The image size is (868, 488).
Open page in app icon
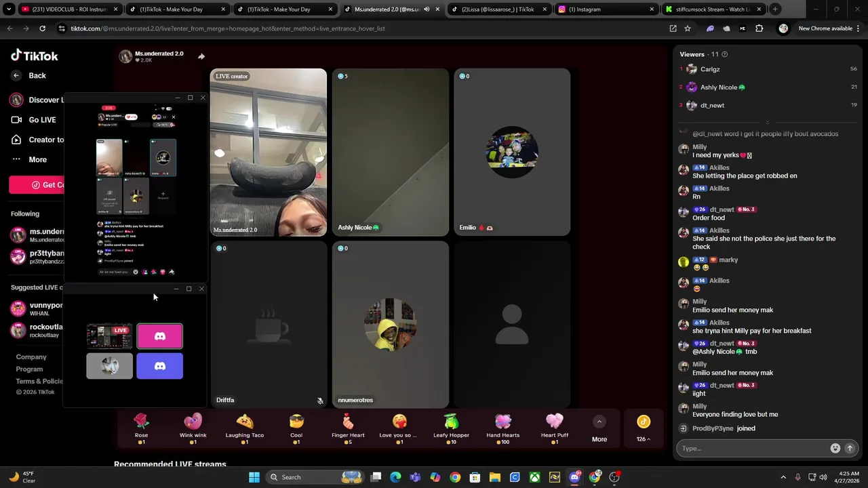point(673,28)
